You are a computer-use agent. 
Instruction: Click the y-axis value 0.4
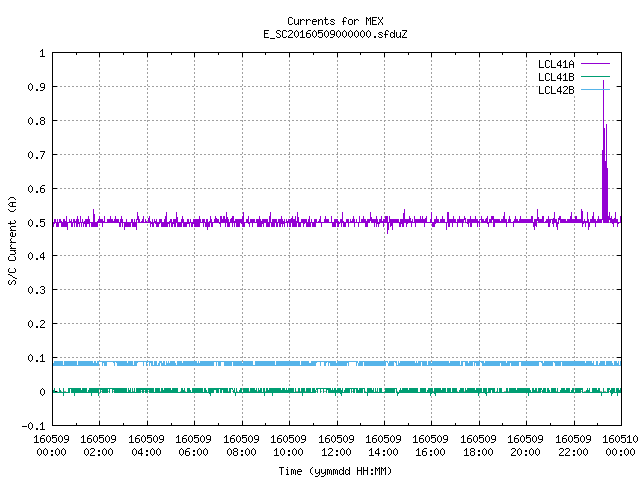click(36, 256)
